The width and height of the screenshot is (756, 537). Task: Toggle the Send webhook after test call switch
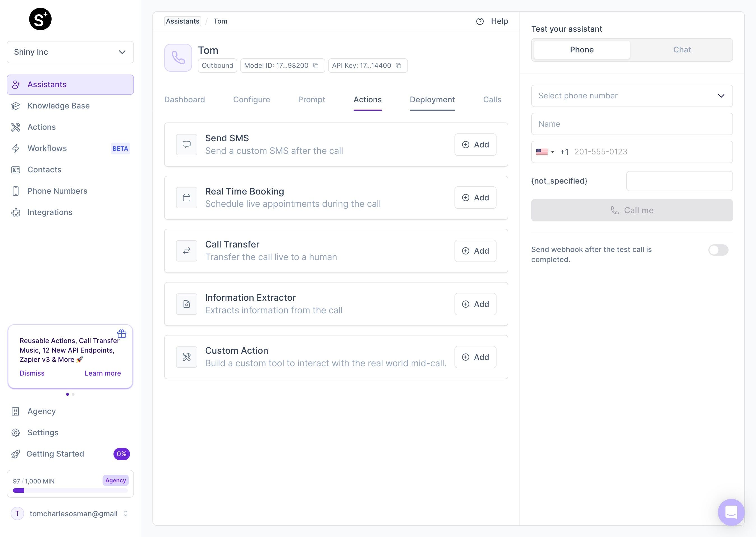coord(719,250)
